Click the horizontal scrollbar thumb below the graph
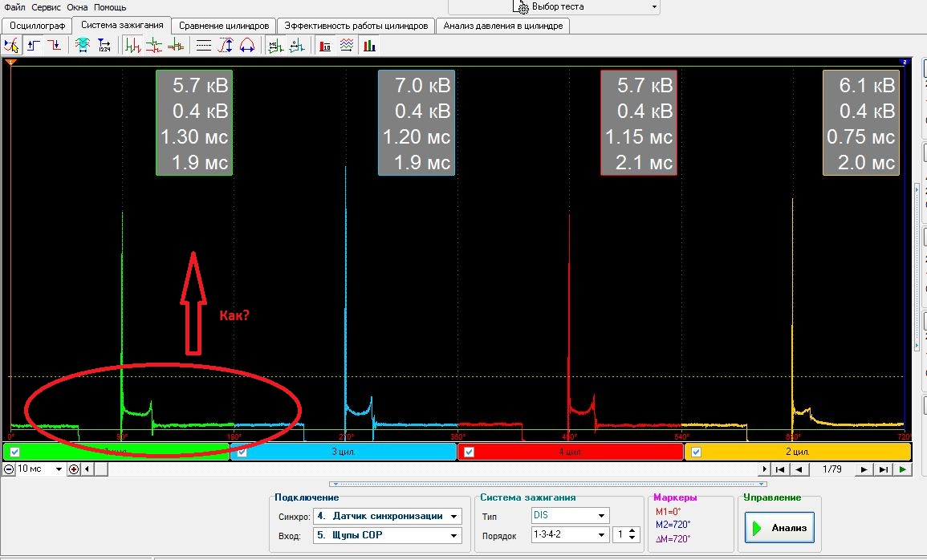The height and width of the screenshot is (560, 927). [101, 469]
